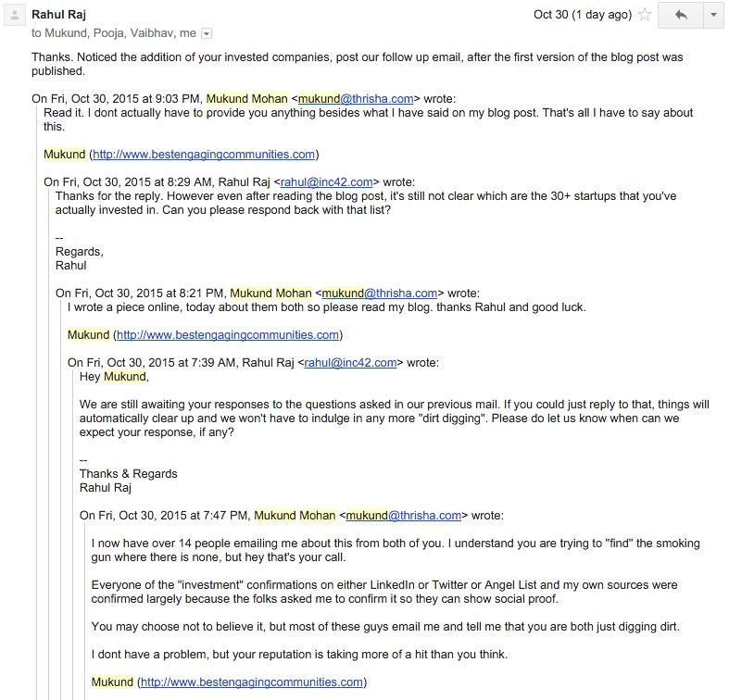Click the "to Mukund, Pooja, Vaibhav, me" recipients line

pos(114,33)
